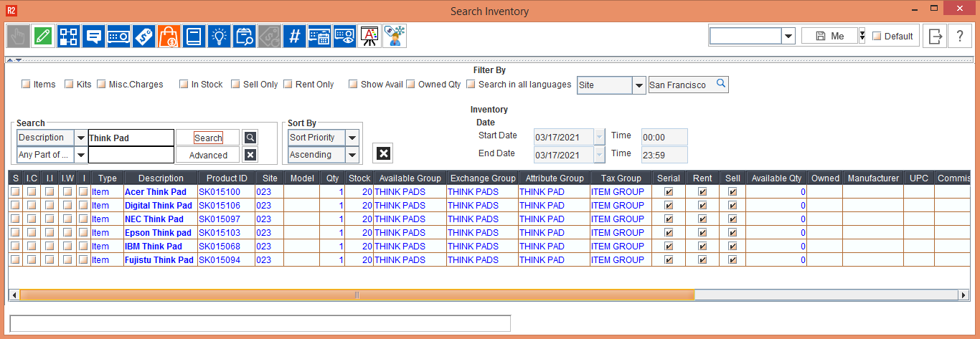The width and height of the screenshot is (980, 339).
Task: Enable the In Stock filter checkbox
Action: point(184,85)
